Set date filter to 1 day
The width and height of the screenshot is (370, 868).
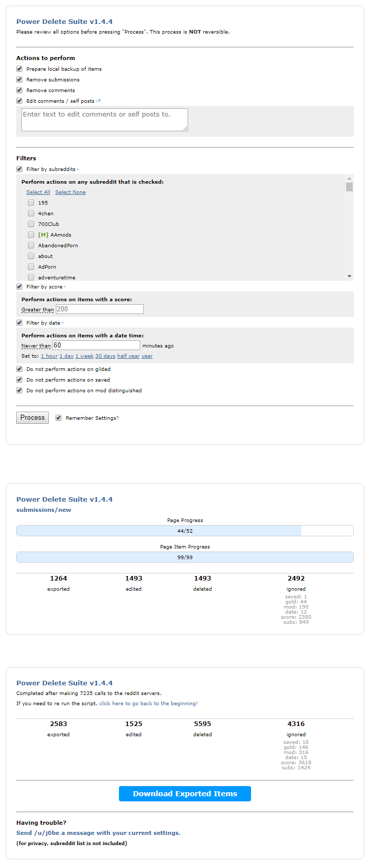pyautogui.click(x=67, y=356)
